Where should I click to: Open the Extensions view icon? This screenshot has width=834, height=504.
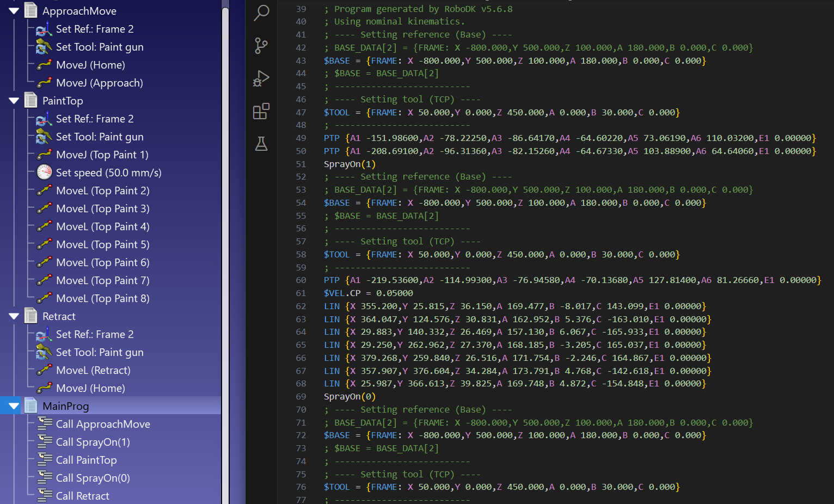click(x=261, y=112)
